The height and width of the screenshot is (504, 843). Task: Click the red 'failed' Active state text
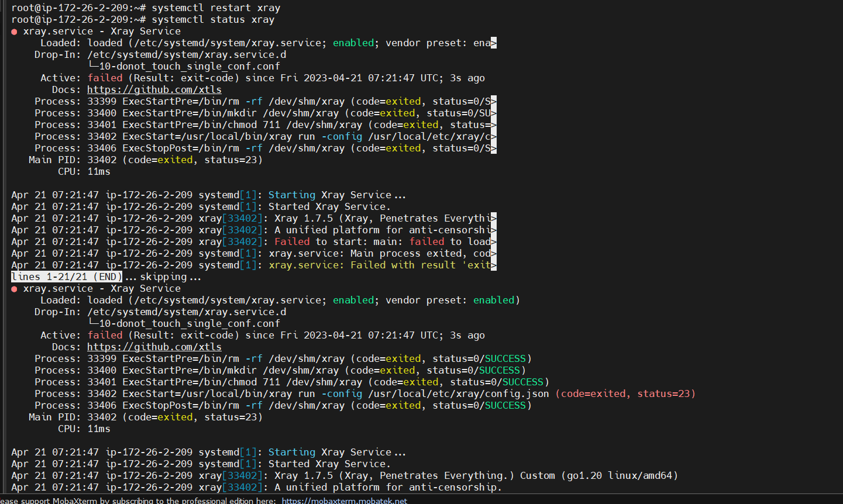click(x=104, y=77)
